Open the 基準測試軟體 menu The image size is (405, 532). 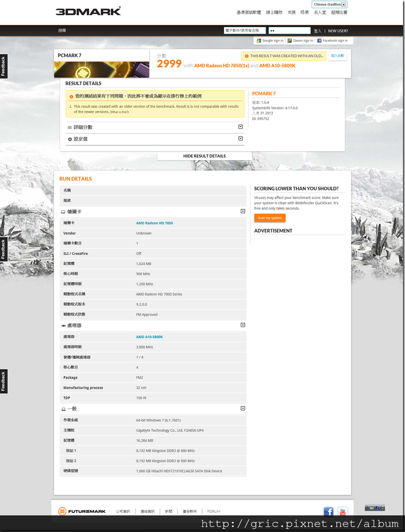coord(249,13)
